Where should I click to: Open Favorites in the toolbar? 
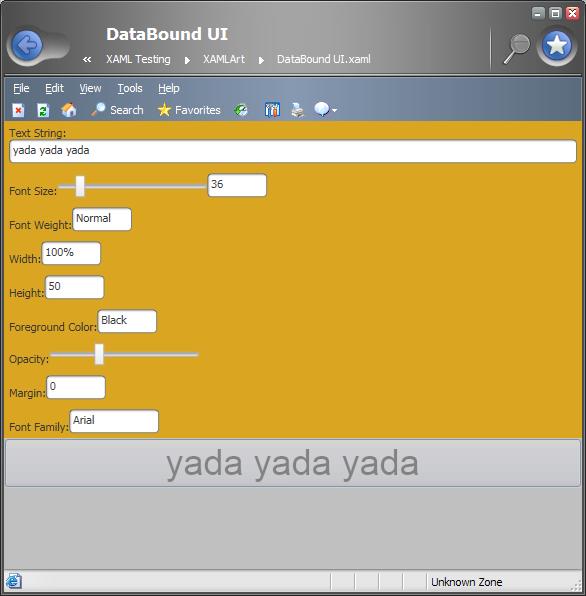[189, 110]
